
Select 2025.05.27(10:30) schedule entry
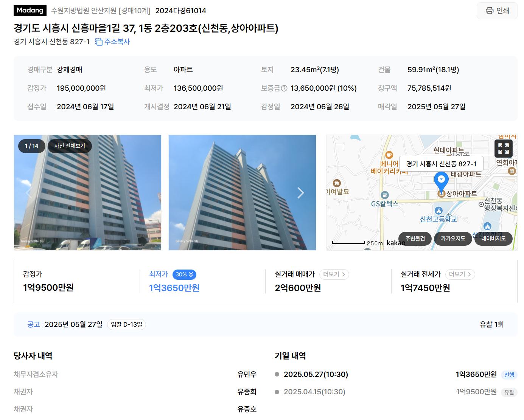coord(316,374)
